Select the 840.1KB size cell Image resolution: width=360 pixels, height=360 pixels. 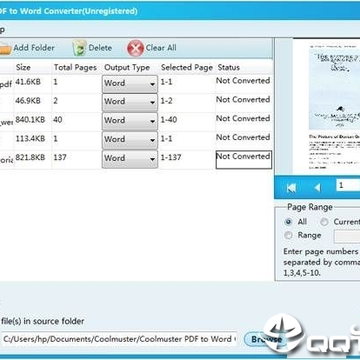pyautogui.click(x=30, y=119)
